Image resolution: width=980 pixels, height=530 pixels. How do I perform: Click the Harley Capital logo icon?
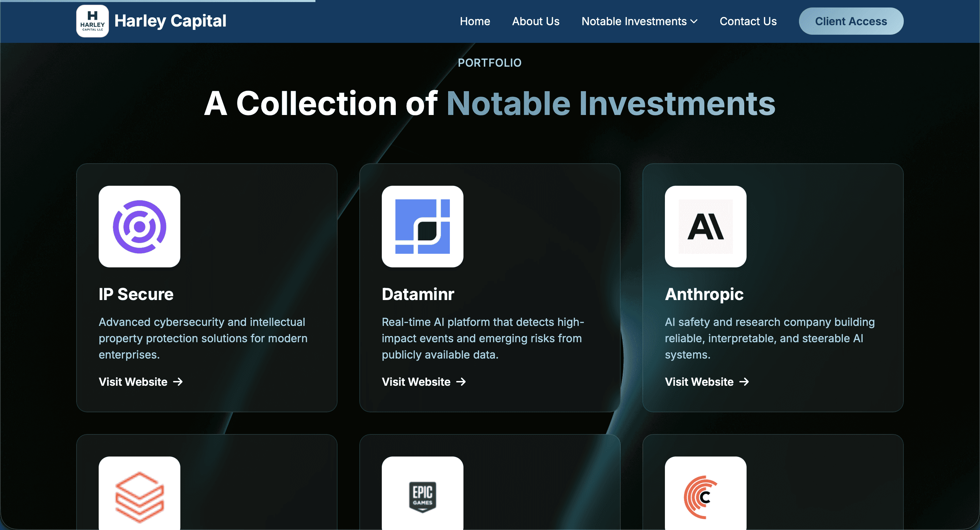click(x=93, y=21)
